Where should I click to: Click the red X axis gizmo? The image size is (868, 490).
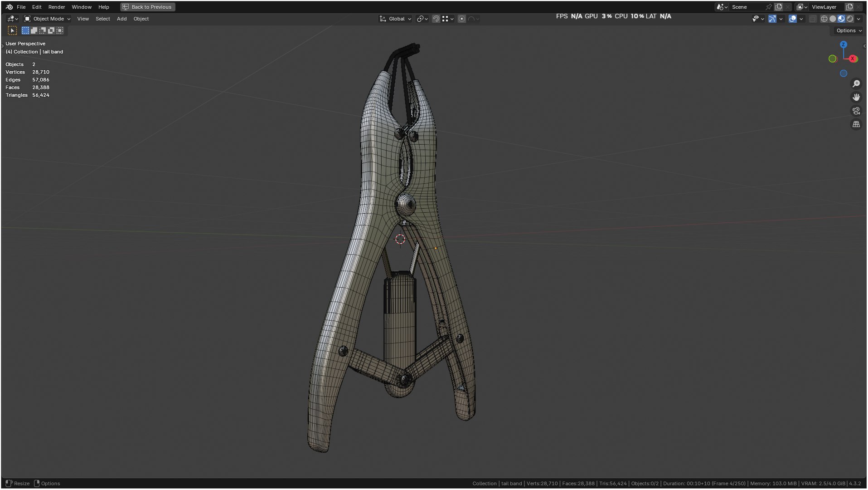point(853,59)
